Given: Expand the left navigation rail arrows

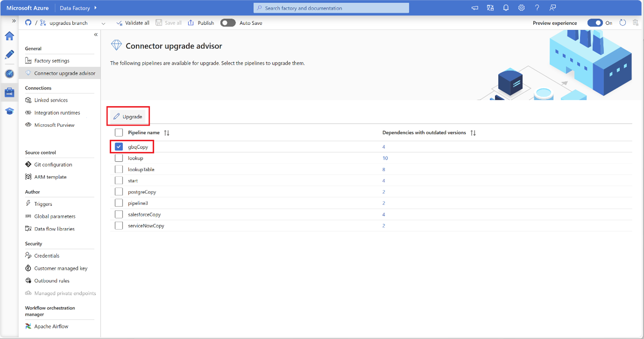Looking at the screenshot, I should 14,21.
